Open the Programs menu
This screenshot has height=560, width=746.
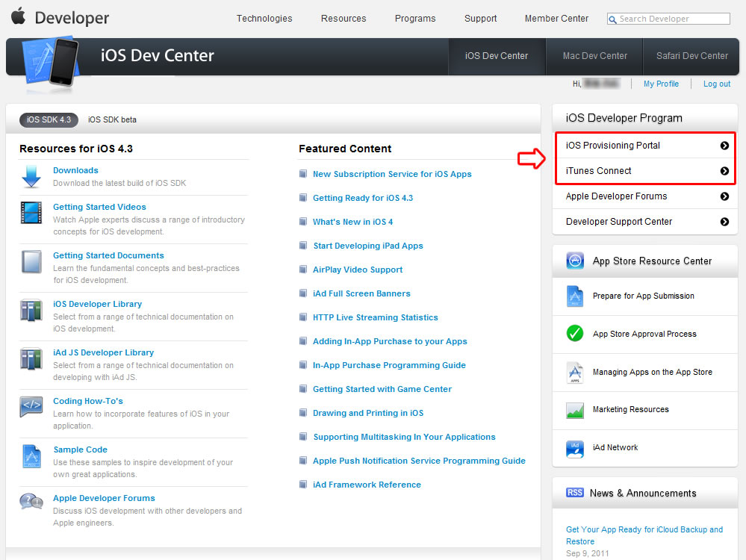pos(415,19)
